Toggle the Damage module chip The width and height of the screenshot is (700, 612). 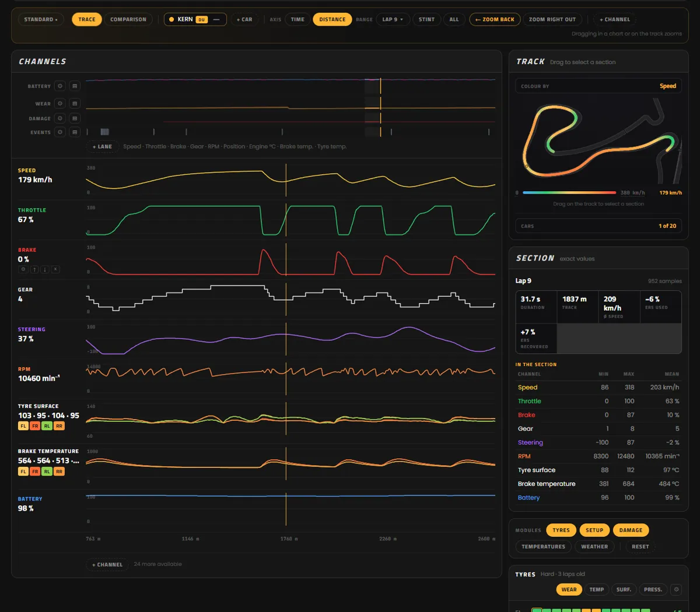click(631, 530)
